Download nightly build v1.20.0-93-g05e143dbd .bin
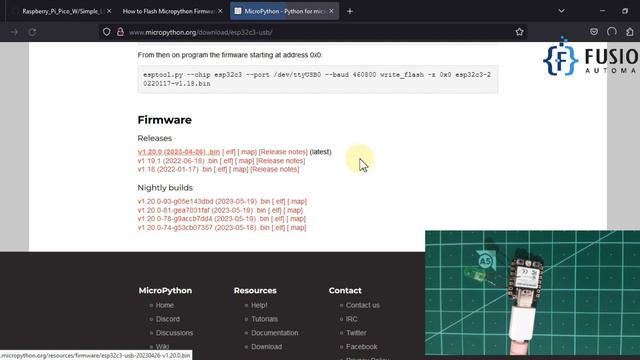Screen dimensions: 640x360 pos(204,202)
